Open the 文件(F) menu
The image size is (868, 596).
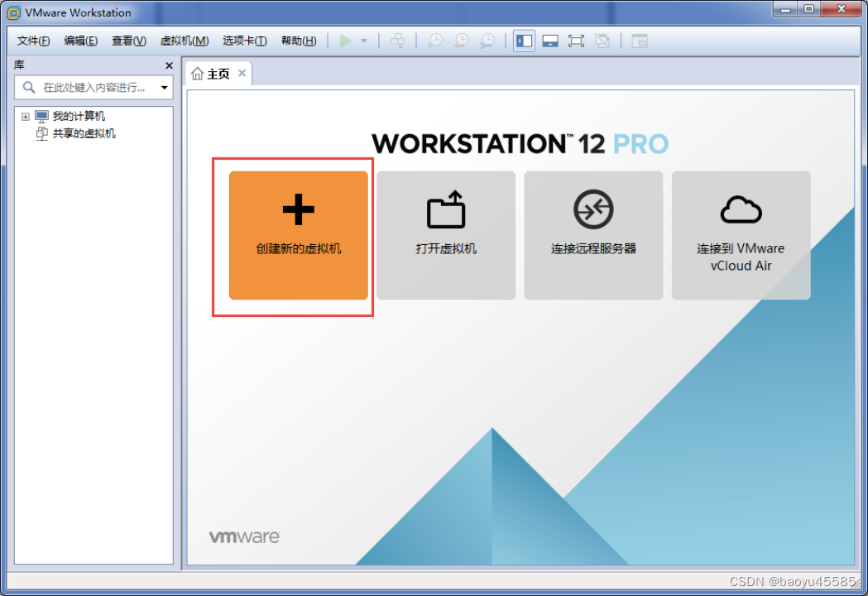33,41
